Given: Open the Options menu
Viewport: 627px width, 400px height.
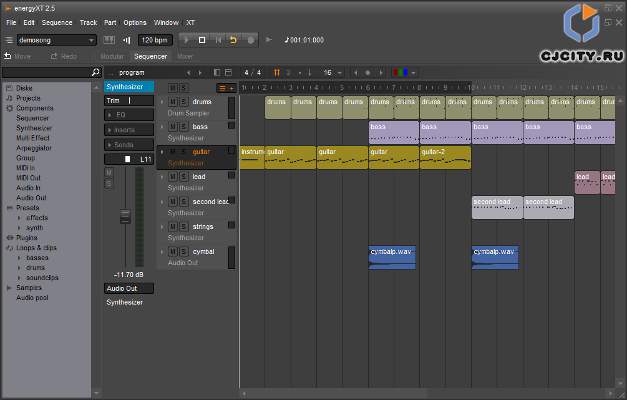Looking at the screenshot, I should click(x=135, y=22).
